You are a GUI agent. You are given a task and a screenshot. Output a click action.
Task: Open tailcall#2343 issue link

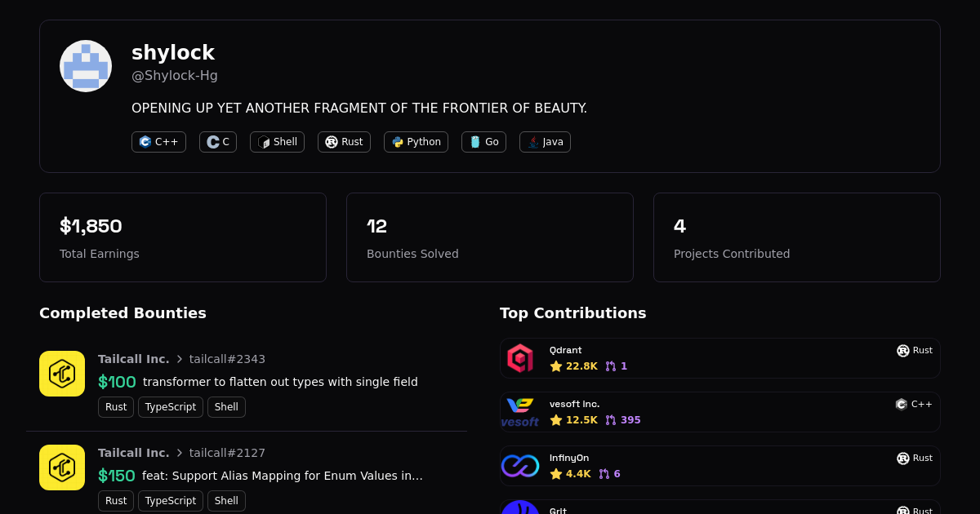[227, 359]
